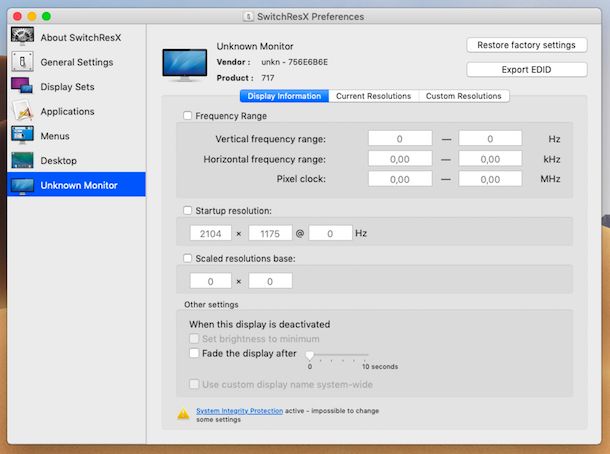610x454 pixels.
Task: Open the Applications sidebar icon
Action: click(x=23, y=111)
